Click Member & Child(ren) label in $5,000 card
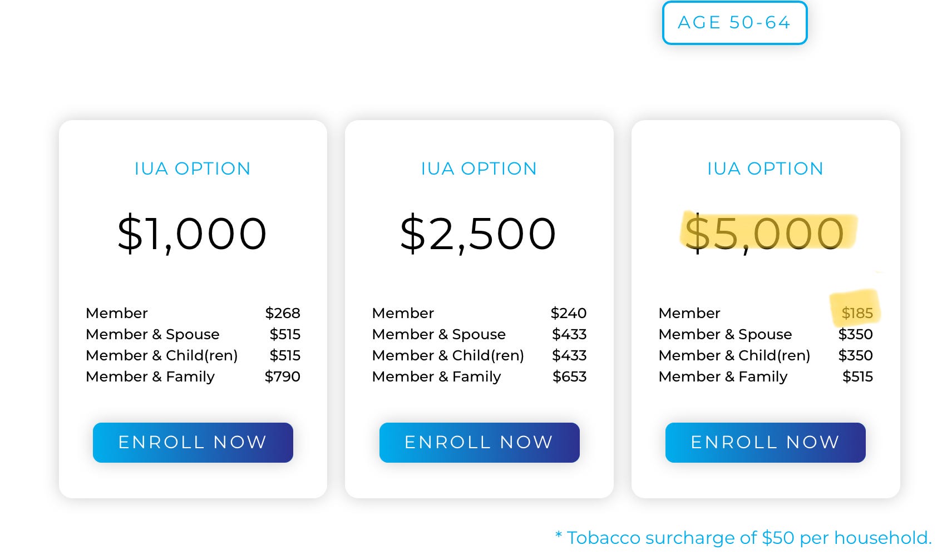The image size is (937, 560). coord(734,355)
